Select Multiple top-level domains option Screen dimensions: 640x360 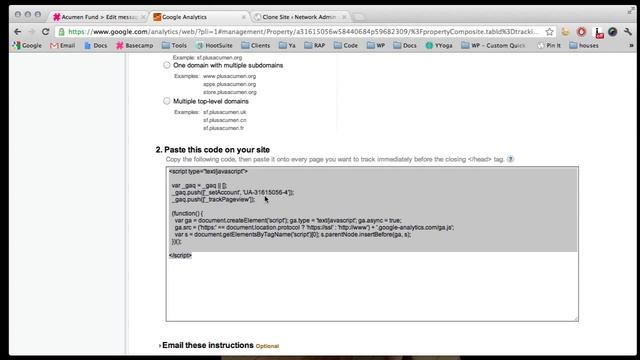pos(167,101)
